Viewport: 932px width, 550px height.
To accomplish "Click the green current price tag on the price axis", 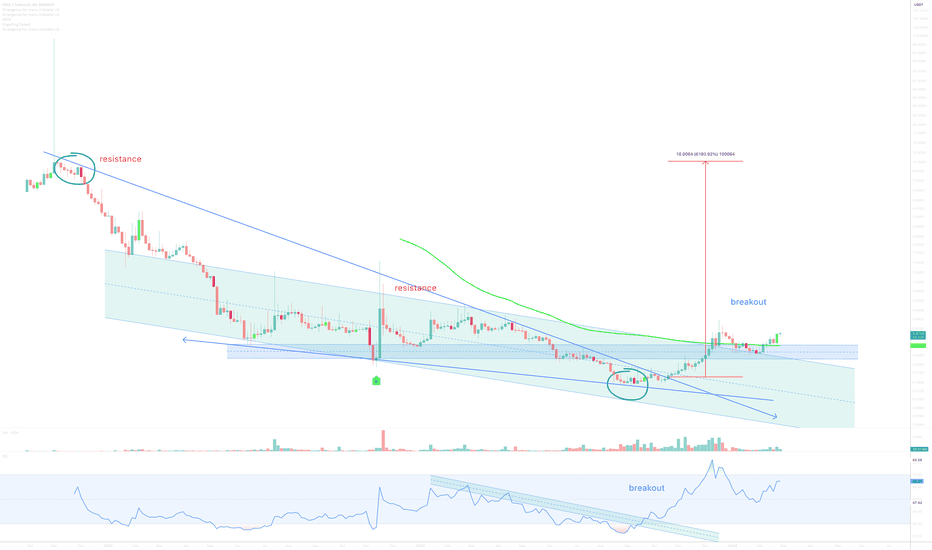I will [918, 335].
